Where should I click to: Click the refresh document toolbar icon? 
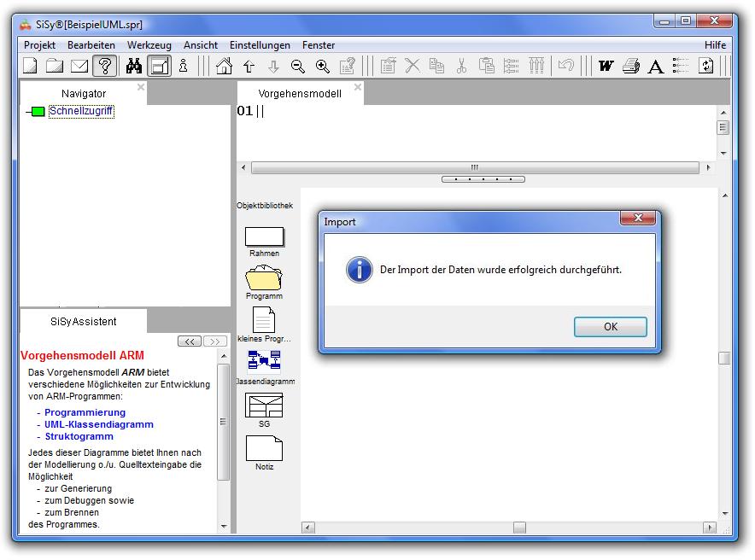(705, 66)
